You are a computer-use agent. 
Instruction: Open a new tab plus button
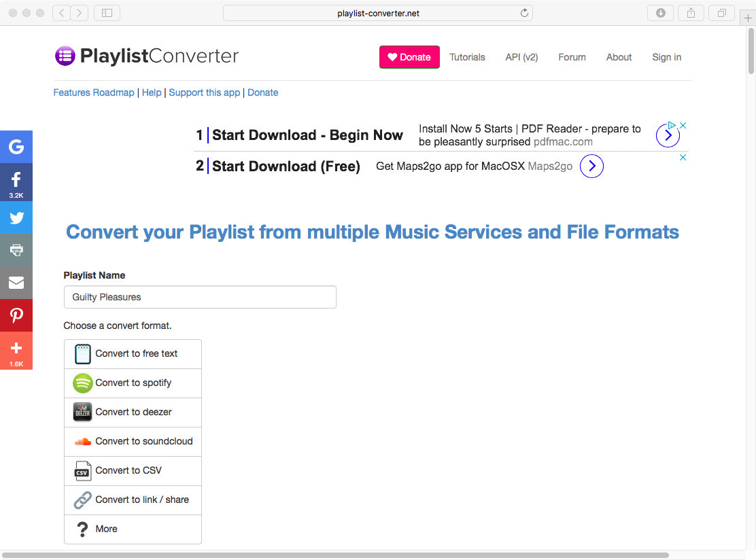click(748, 18)
